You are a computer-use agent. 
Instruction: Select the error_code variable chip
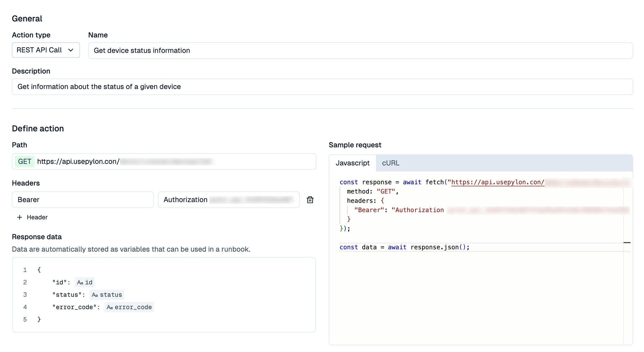129,307
